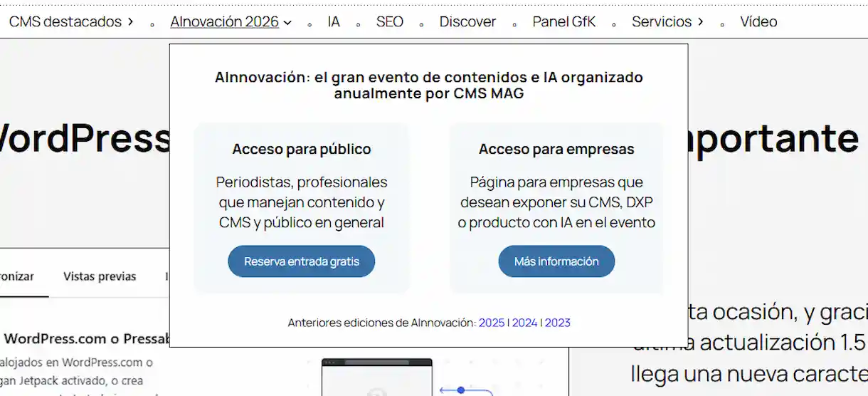Open the SEO section
The width and height of the screenshot is (868, 396).
[x=390, y=21]
